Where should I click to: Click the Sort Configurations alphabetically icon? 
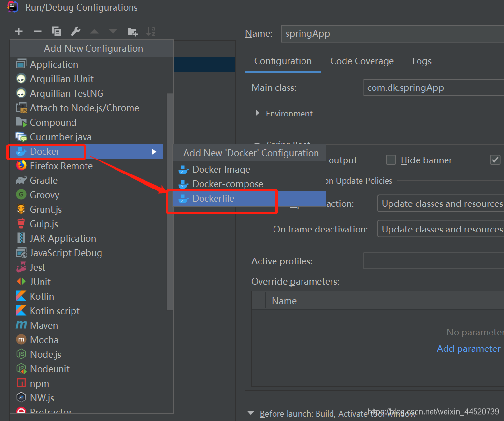[151, 31]
